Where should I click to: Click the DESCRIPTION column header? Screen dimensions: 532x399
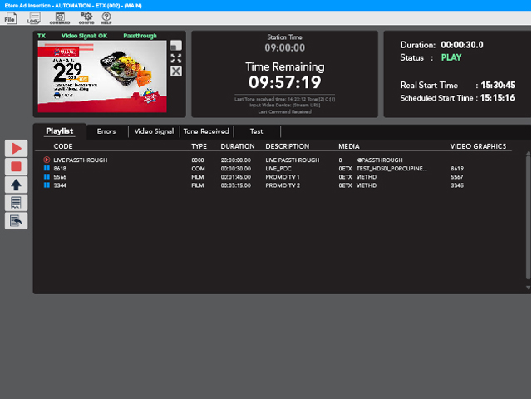pos(288,146)
